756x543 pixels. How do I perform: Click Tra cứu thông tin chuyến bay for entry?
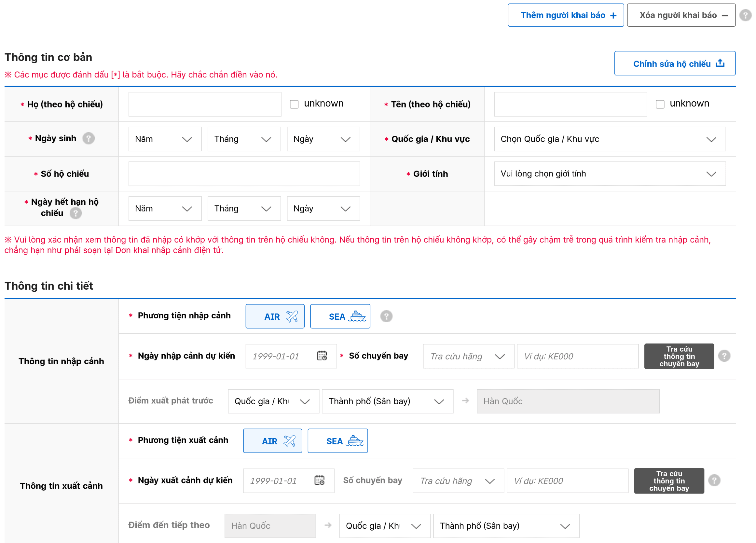point(679,356)
